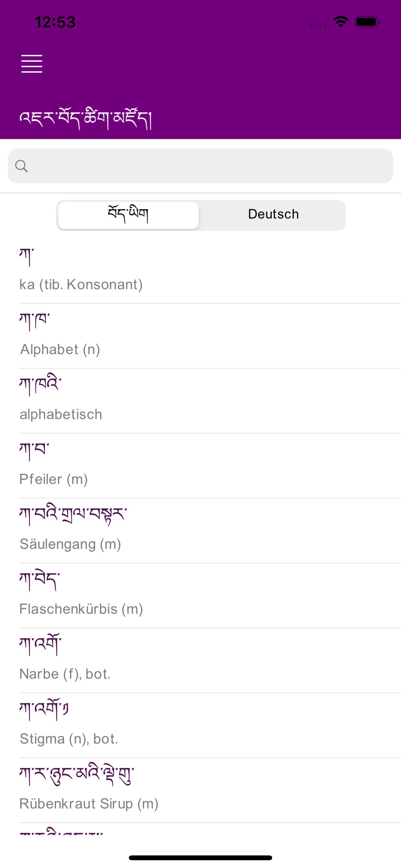Image resolution: width=401 pixels, height=868 pixels.
Task: Tap the Wi-Fi status icon
Action: point(340,22)
